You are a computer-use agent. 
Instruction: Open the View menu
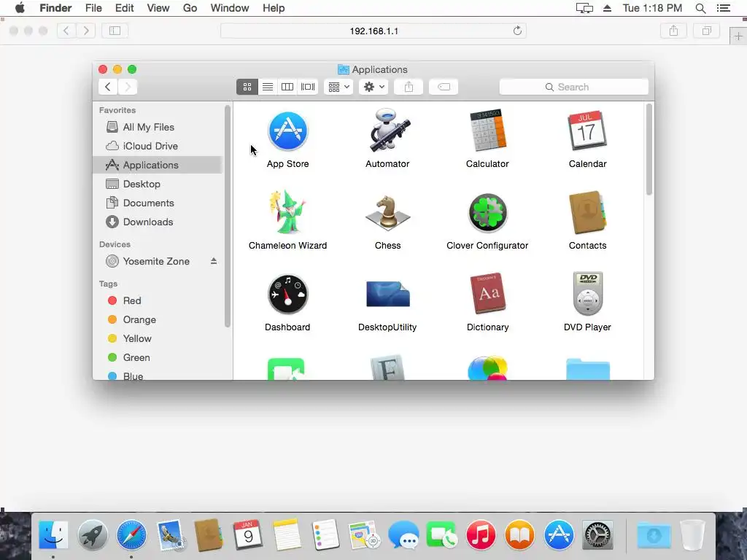[x=158, y=8]
